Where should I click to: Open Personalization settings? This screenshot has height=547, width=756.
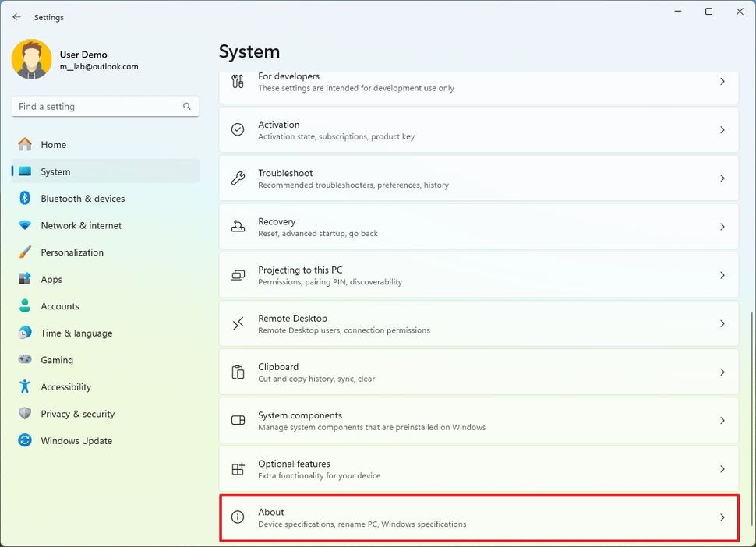pyautogui.click(x=72, y=252)
